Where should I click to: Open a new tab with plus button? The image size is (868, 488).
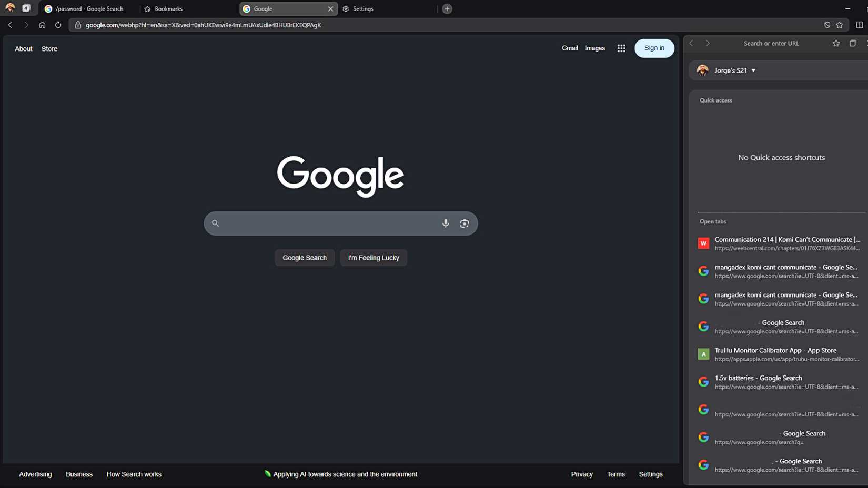[x=447, y=8]
